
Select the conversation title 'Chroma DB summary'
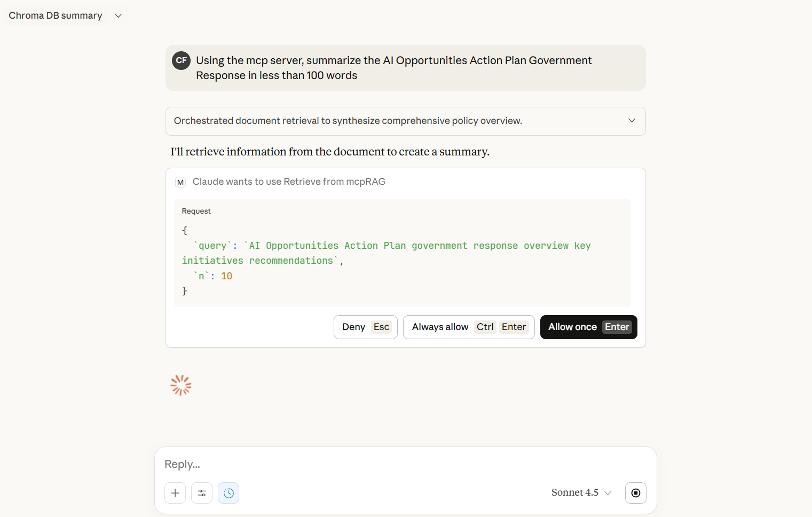coord(55,15)
